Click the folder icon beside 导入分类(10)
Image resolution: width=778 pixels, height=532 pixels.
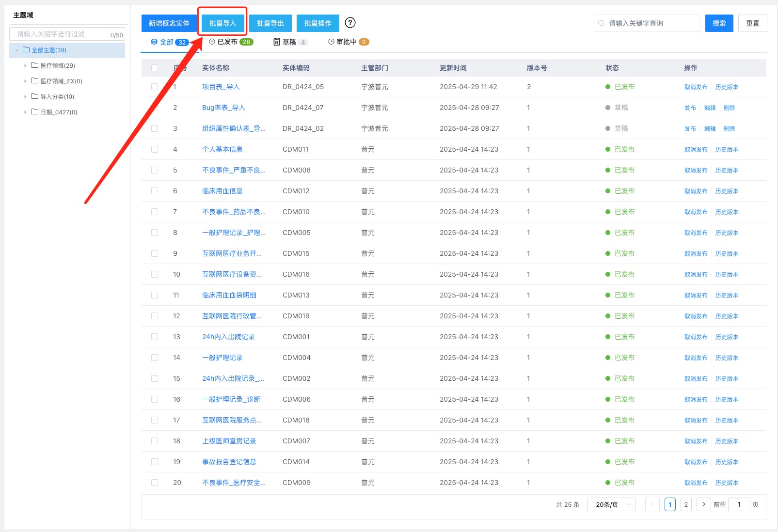35,96
